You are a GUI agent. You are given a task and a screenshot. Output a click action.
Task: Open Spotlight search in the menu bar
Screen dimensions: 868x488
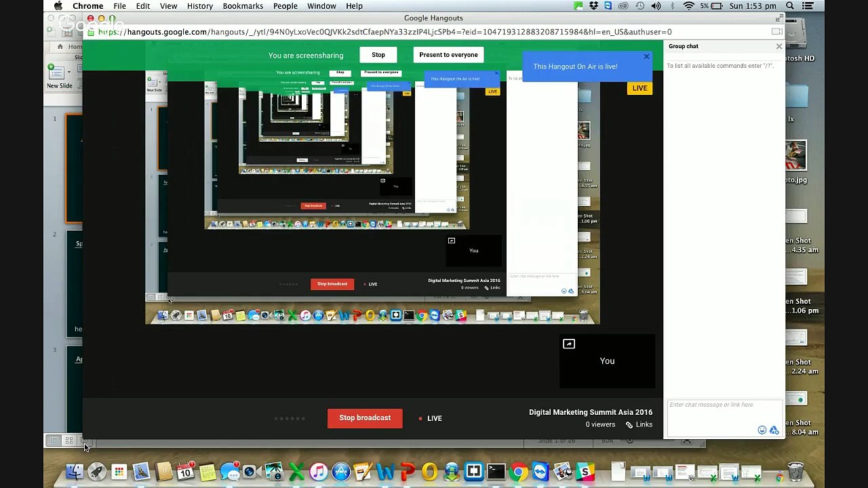point(790,6)
